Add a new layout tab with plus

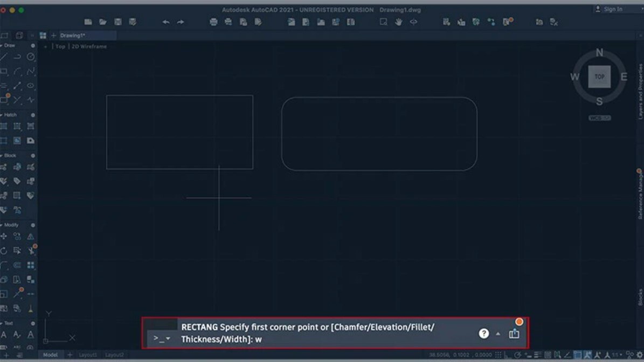click(x=70, y=355)
